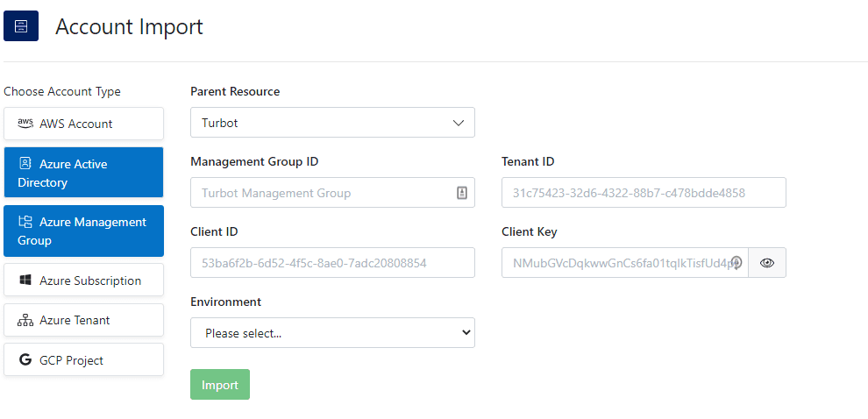868x419 pixels.
Task: Click the Client ID label
Action: (214, 231)
